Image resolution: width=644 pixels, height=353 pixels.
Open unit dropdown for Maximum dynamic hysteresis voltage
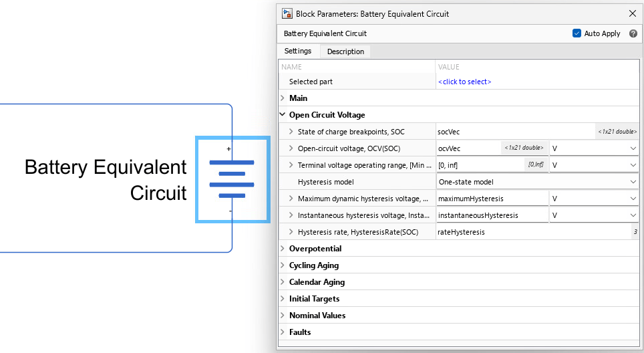(x=594, y=199)
